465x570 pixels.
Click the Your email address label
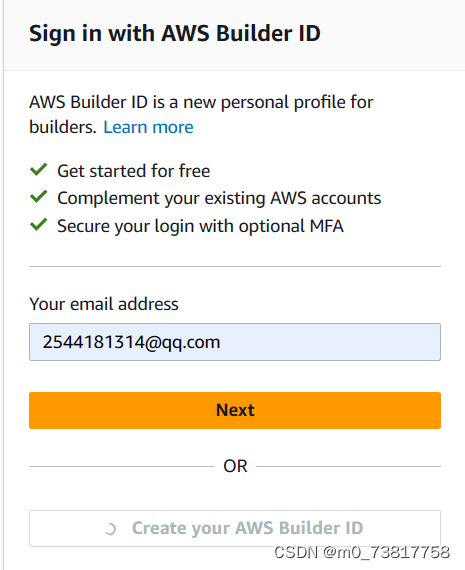(x=104, y=304)
